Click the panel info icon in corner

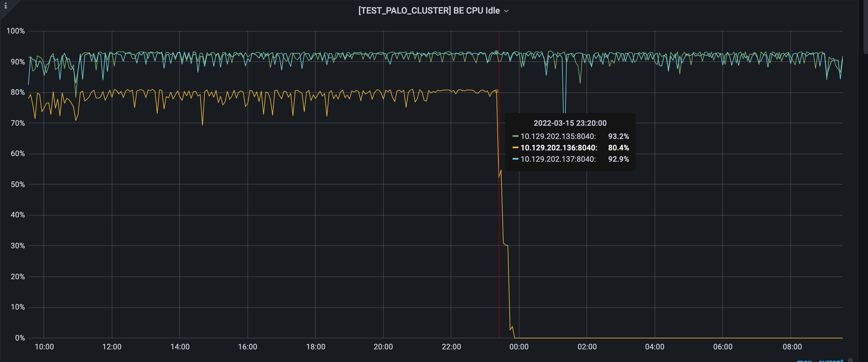pyautogui.click(x=5, y=6)
